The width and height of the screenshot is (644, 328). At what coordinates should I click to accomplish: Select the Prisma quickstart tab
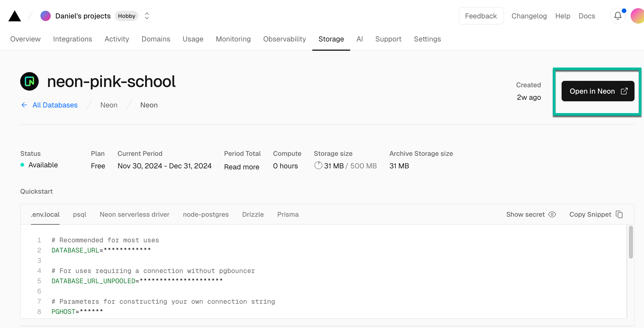point(288,214)
